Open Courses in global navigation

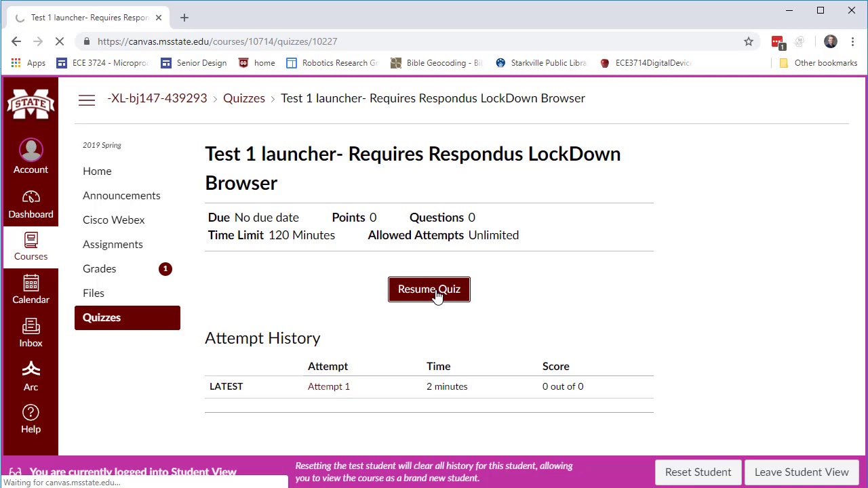click(31, 247)
